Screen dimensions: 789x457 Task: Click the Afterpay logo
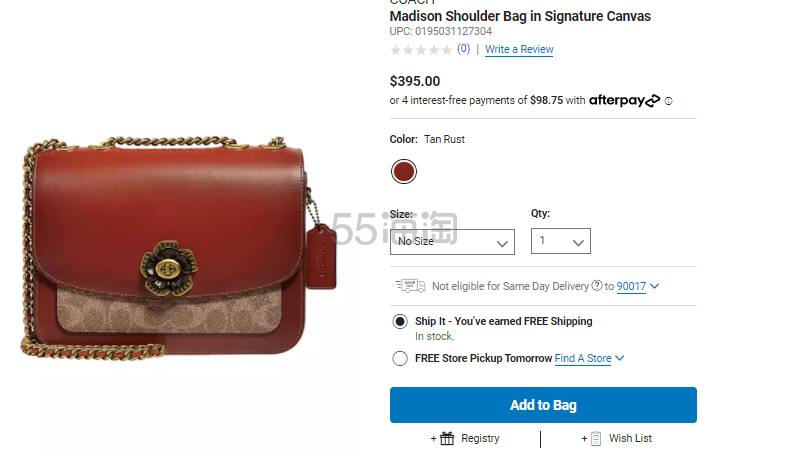click(x=624, y=100)
